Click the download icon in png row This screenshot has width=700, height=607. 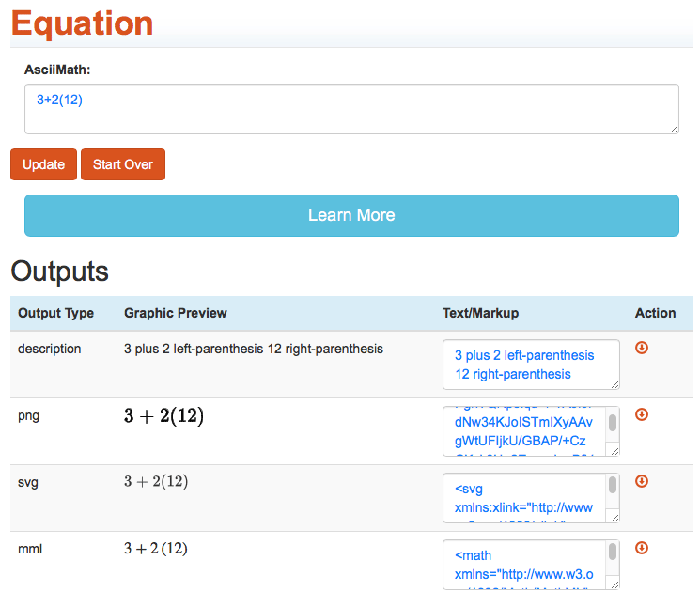click(x=643, y=414)
